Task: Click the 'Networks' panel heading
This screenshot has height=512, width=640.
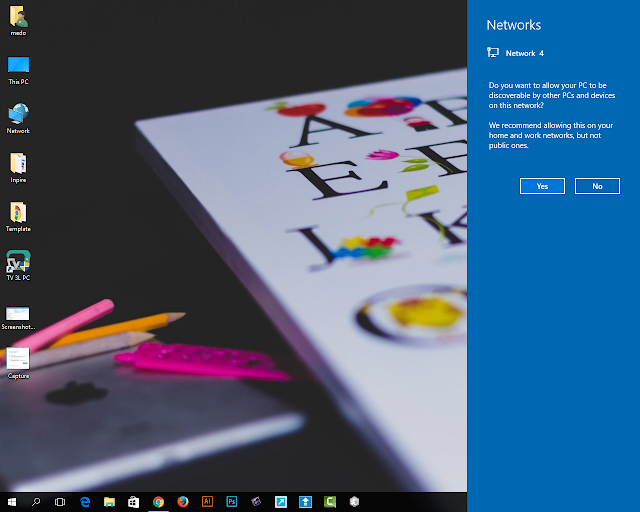Action: 513,25
